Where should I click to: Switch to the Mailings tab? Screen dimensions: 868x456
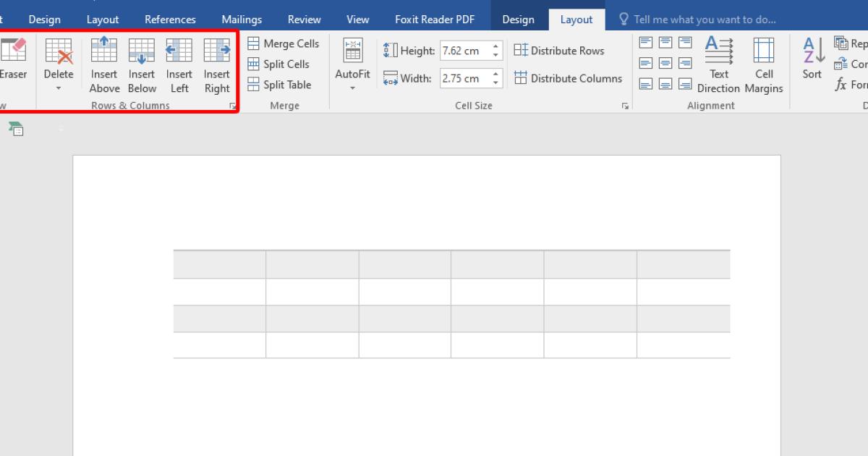coord(242,20)
